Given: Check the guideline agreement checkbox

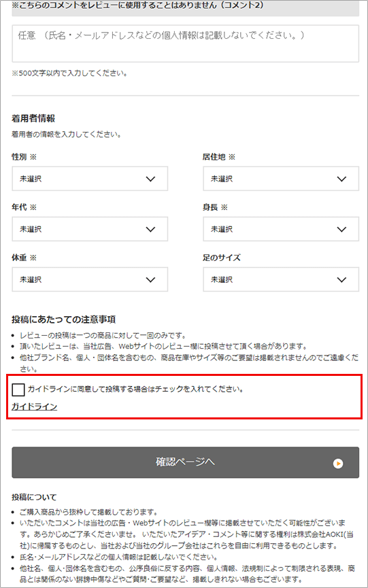Looking at the screenshot, I should 18,390.
